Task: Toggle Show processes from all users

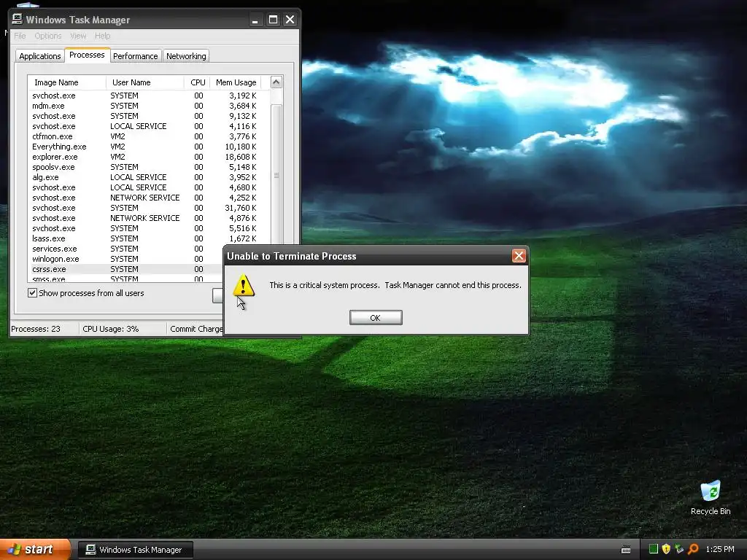Action: (x=32, y=293)
